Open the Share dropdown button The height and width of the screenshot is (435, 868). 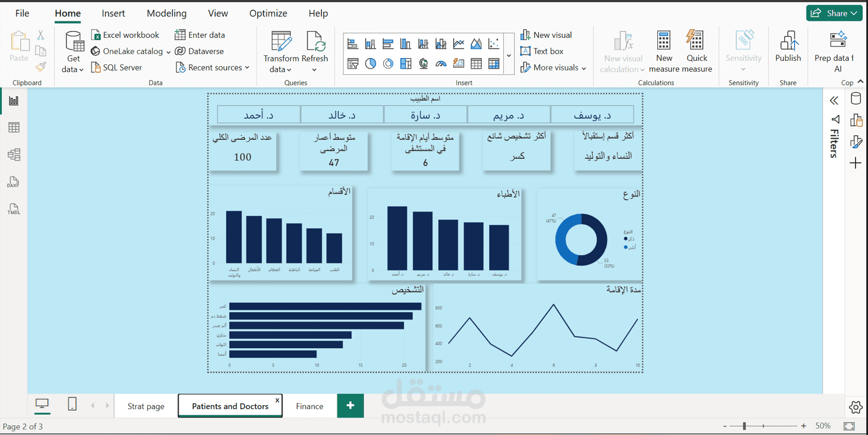tap(835, 13)
